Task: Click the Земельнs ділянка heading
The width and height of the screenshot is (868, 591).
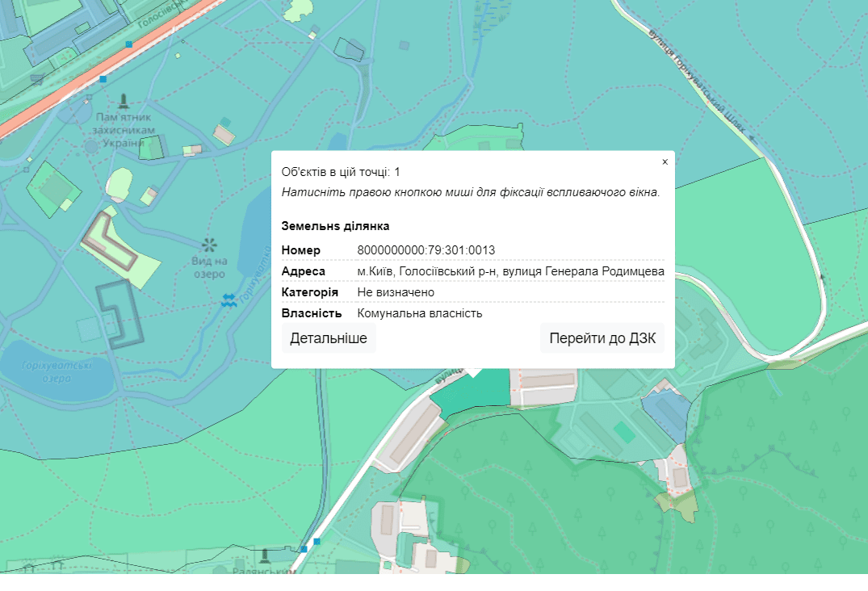Action: pos(335,226)
